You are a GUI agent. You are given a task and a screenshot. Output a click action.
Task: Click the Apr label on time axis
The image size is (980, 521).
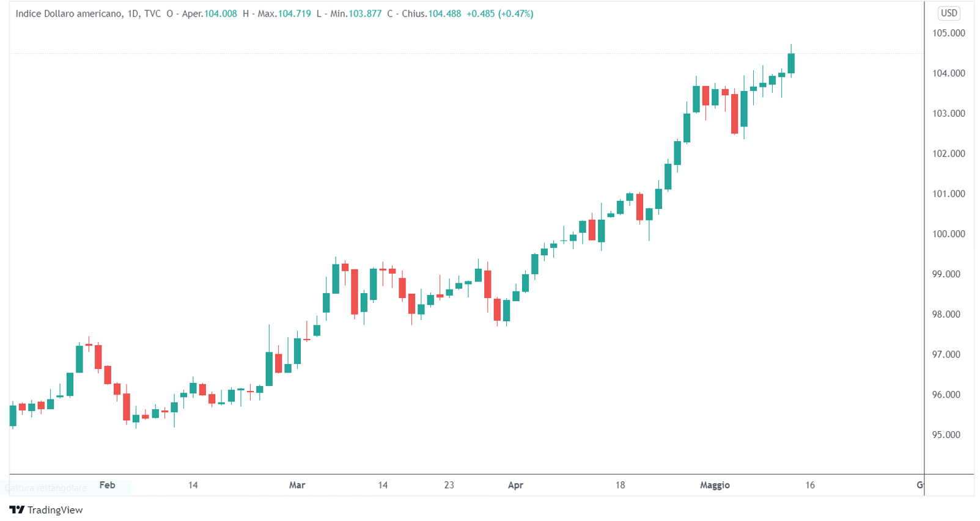click(515, 485)
